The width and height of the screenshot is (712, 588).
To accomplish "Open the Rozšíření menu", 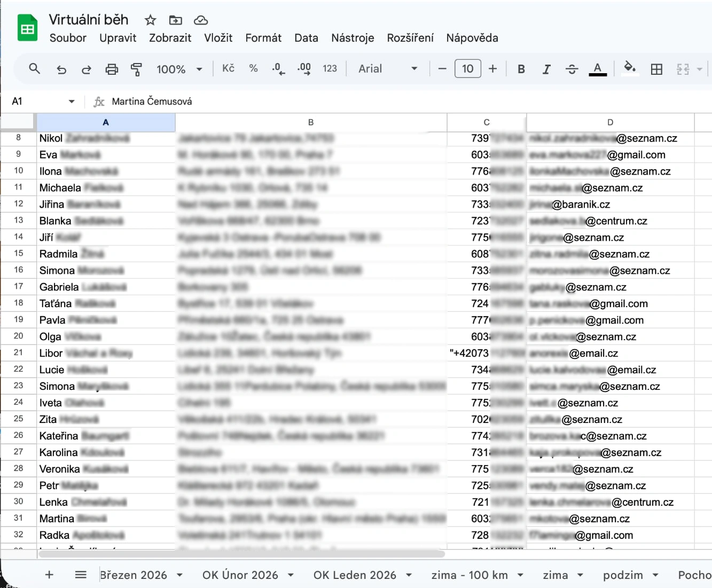I will click(410, 38).
